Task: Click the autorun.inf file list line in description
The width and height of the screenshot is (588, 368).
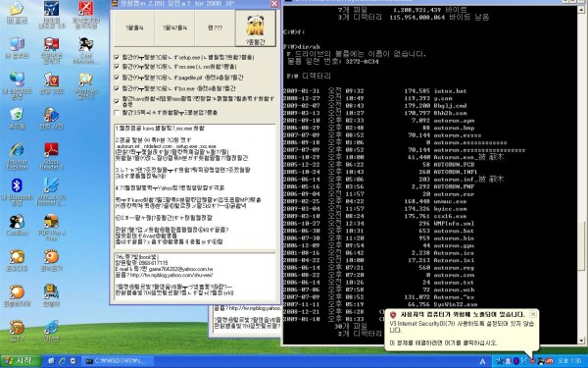Action: coord(167,146)
